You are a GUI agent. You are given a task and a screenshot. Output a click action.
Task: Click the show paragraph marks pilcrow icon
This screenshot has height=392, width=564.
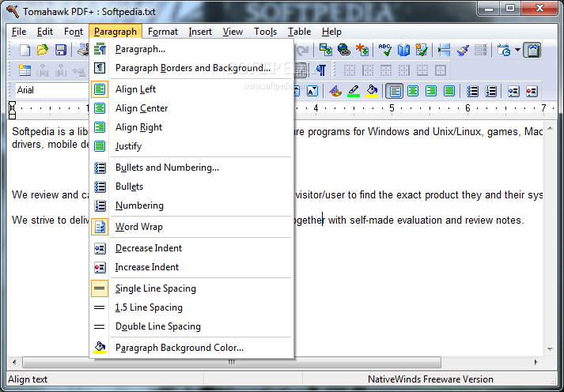321,70
